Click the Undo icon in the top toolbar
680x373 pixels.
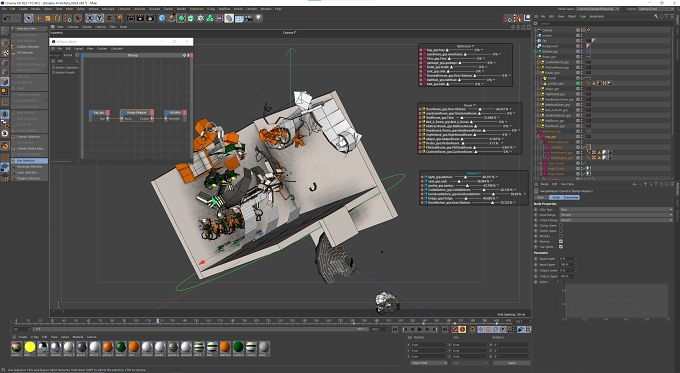(7, 18)
